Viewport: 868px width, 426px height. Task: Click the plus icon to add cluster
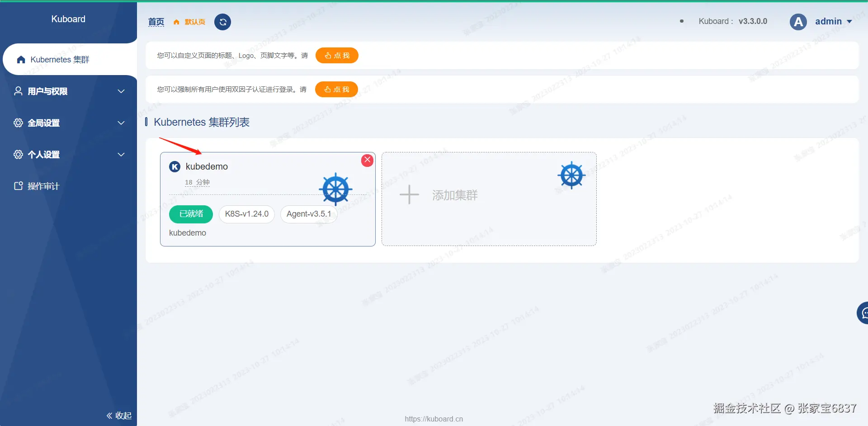409,195
